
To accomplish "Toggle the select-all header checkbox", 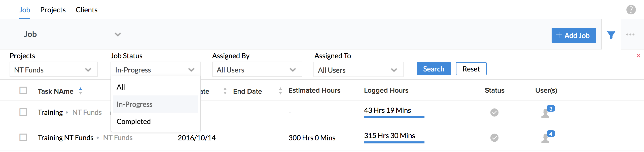I will pos(23,90).
